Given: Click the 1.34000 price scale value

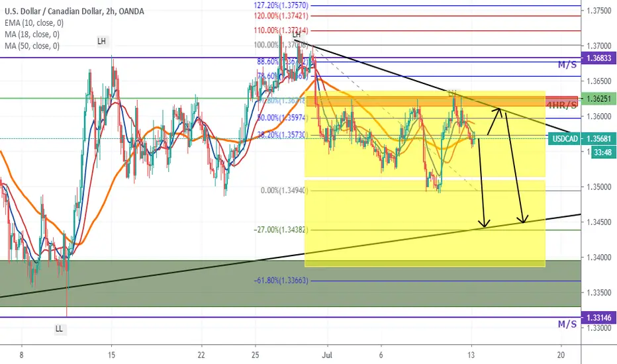Looking at the screenshot, I should (598, 257).
